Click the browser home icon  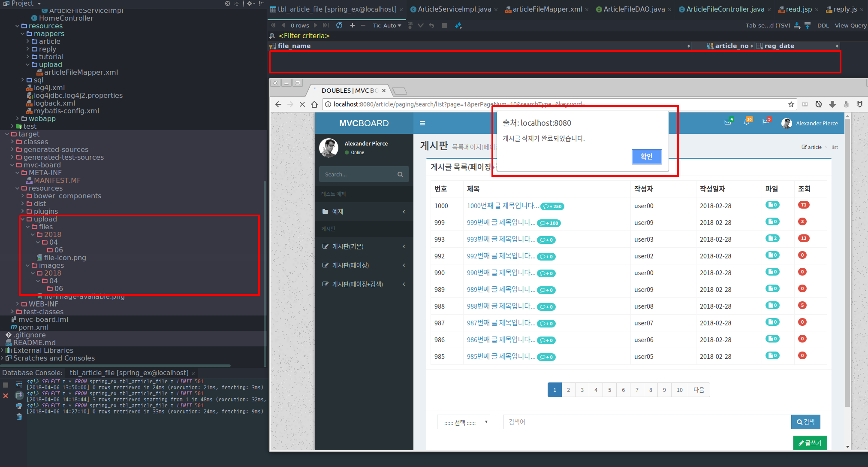point(314,104)
